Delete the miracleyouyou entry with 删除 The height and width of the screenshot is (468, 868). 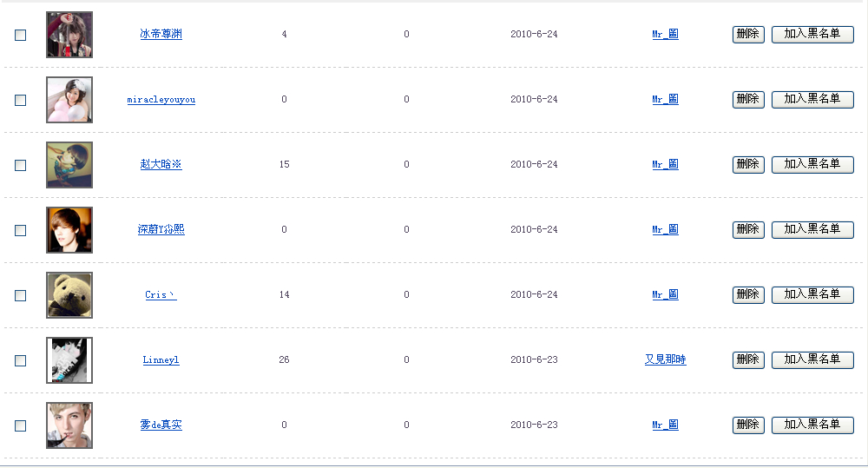point(748,99)
